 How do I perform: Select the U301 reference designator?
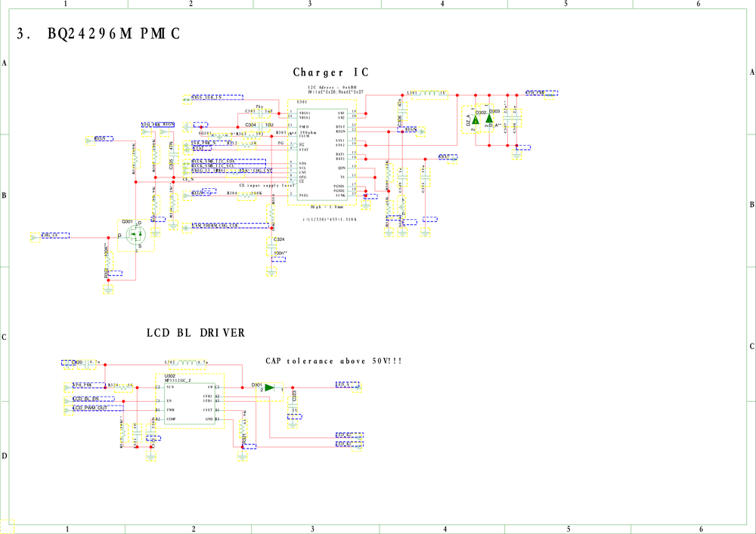[x=302, y=102]
